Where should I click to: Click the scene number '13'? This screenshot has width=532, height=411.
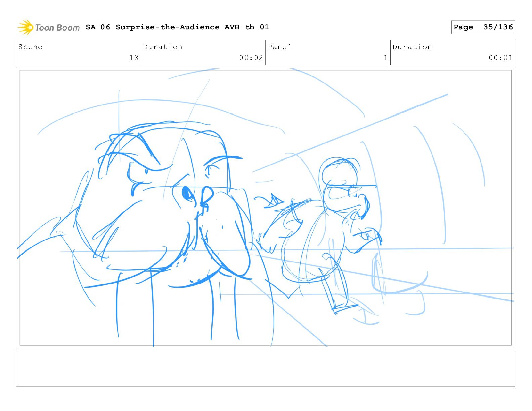134,58
